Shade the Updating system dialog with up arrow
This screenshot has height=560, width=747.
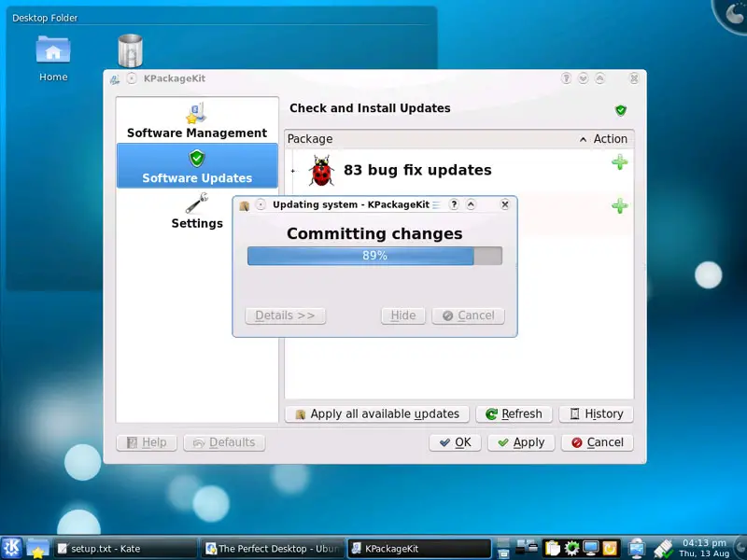point(471,204)
